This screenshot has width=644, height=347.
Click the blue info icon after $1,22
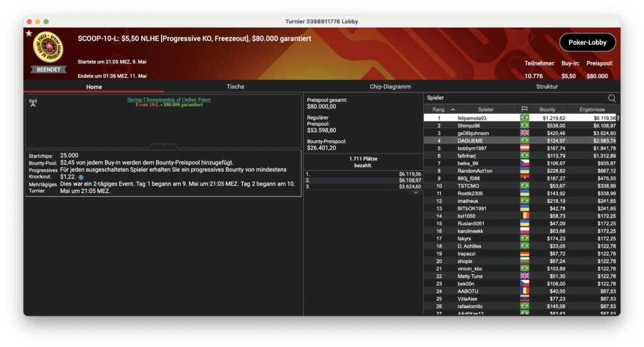coord(80,177)
